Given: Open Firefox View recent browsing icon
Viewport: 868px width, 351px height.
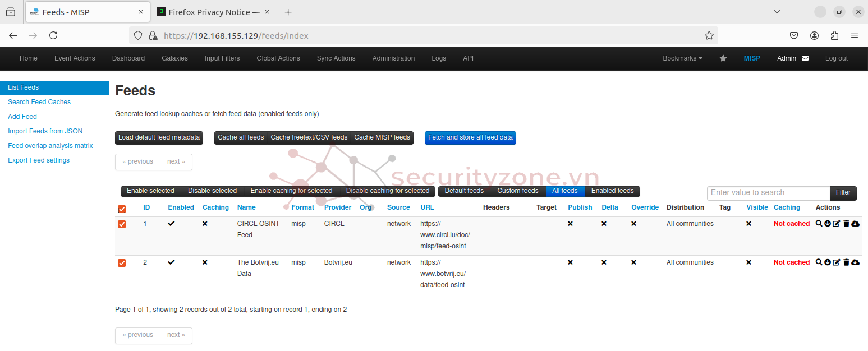Looking at the screenshot, I should click(x=11, y=12).
